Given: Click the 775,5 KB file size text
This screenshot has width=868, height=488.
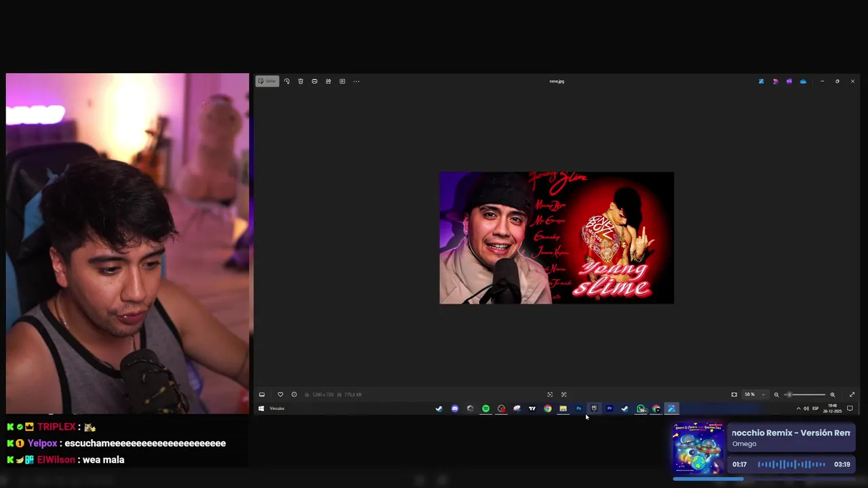Looking at the screenshot, I should (x=352, y=394).
